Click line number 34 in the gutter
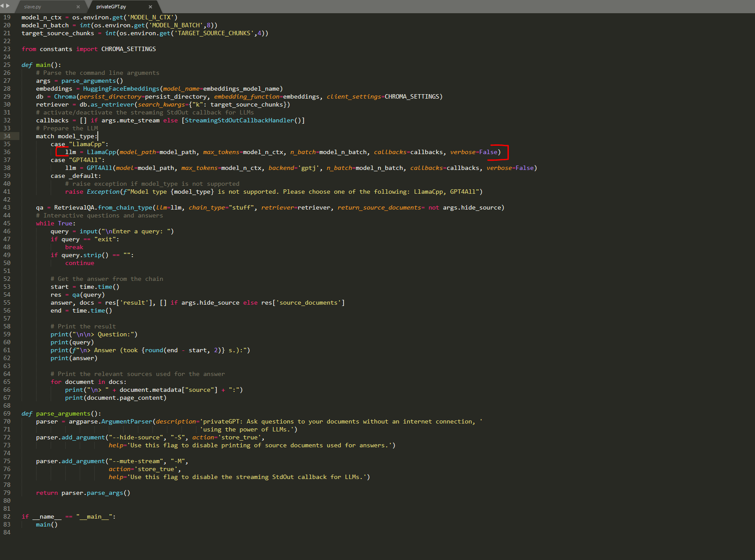 point(7,136)
